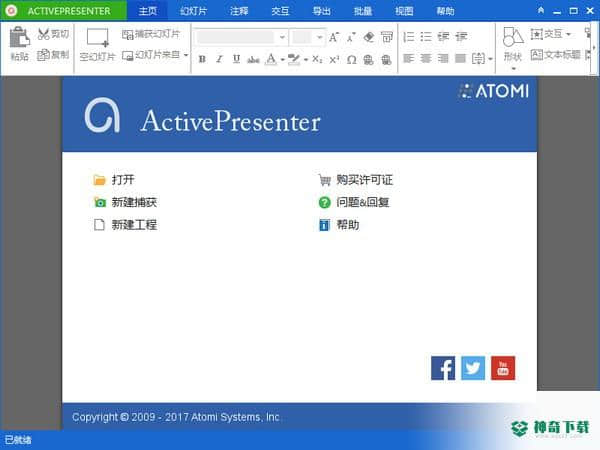This screenshot has height=450, width=600.
Task: Toggle Superscript formatting
Action: [334, 59]
